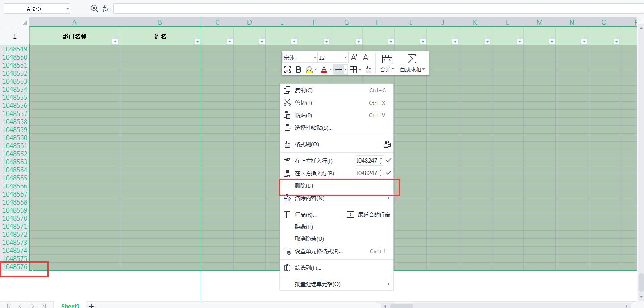Toggle bold formatting in the mini toolbar

click(x=299, y=69)
